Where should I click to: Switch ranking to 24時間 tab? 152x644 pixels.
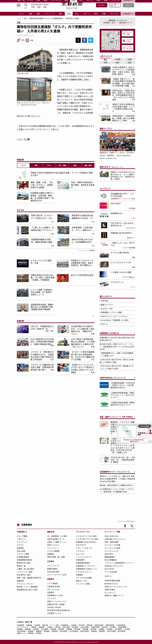pyautogui.click(x=117, y=59)
